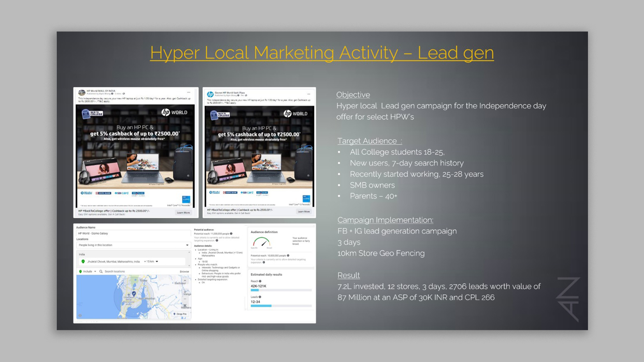Click the Audience Name field HP World - Gizmo Galaxy
This screenshot has height=362, width=644.
(x=133, y=233)
